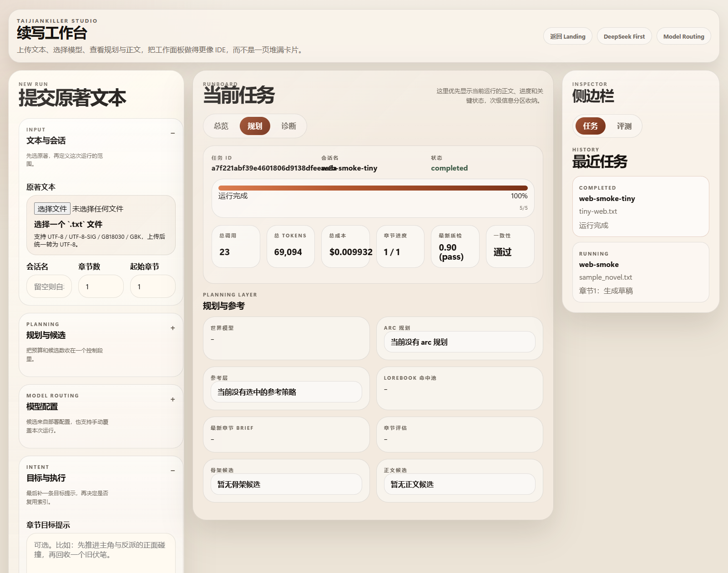
Task: Collapse the 目标与执行 intent section
Action: tap(173, 470)
